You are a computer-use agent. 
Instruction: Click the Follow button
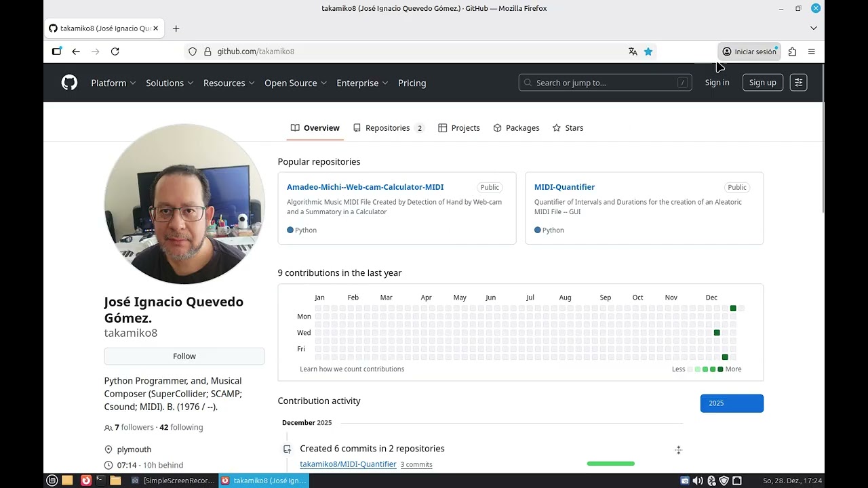[184, 357]
